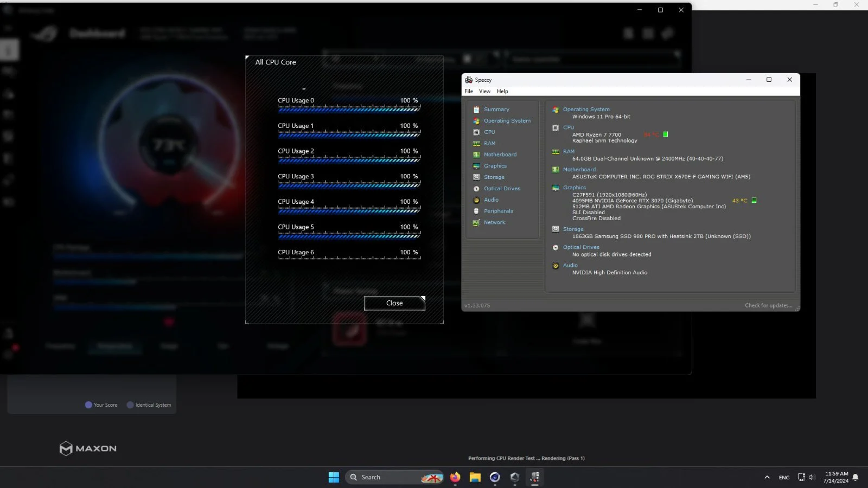The image size is (868, 488).
Task: Click the Speccy icon in the taskbar
Action: click(x=534, y=477)
